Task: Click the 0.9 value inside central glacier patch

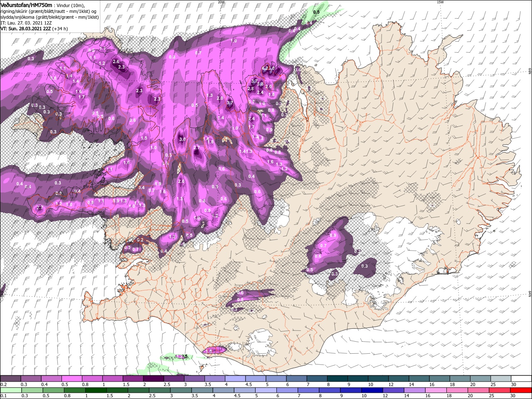Action: (332, 236)
